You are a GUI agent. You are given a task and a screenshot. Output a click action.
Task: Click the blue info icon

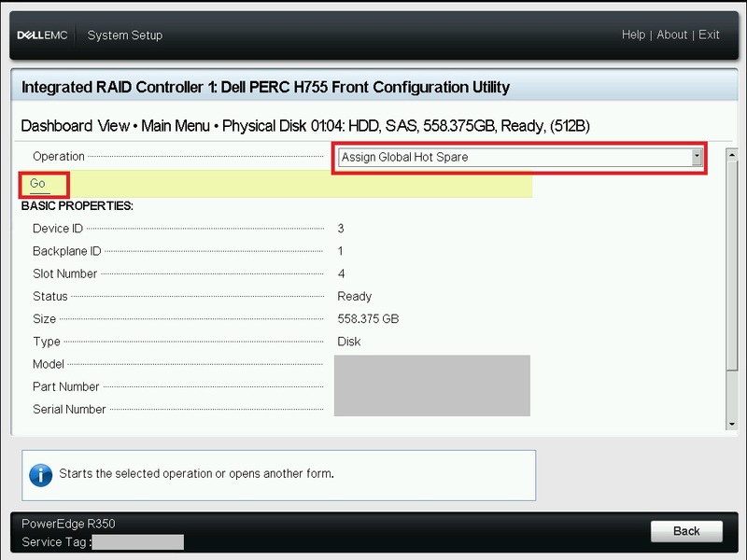pos(41,475)
